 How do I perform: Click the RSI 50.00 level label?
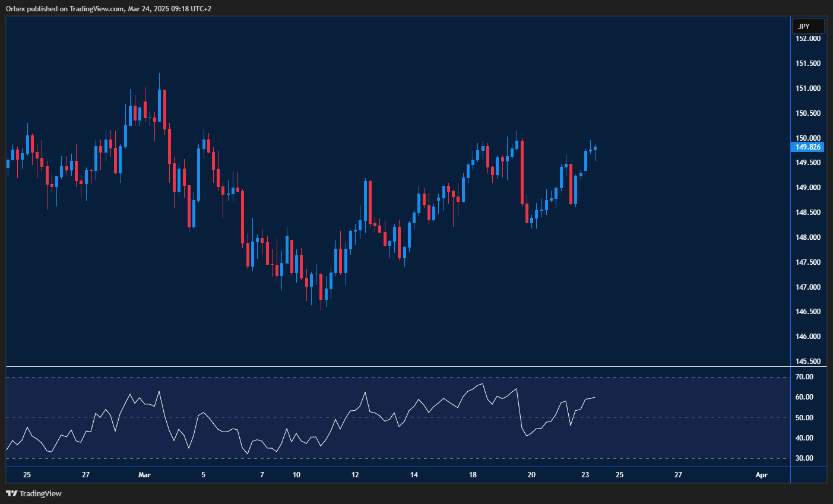(805, 418)
